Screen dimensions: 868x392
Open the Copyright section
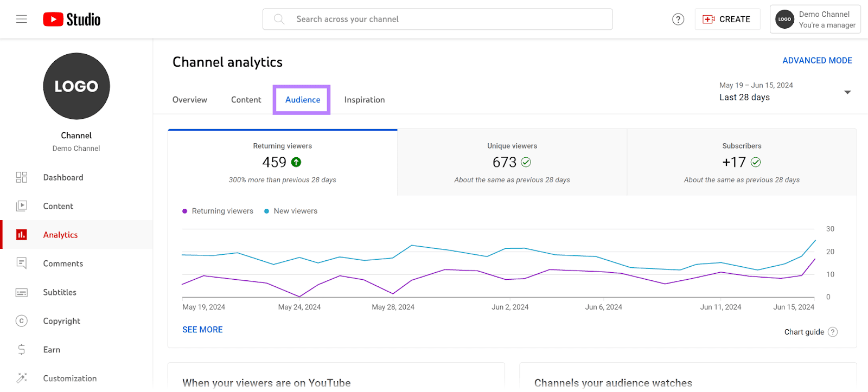61,321
